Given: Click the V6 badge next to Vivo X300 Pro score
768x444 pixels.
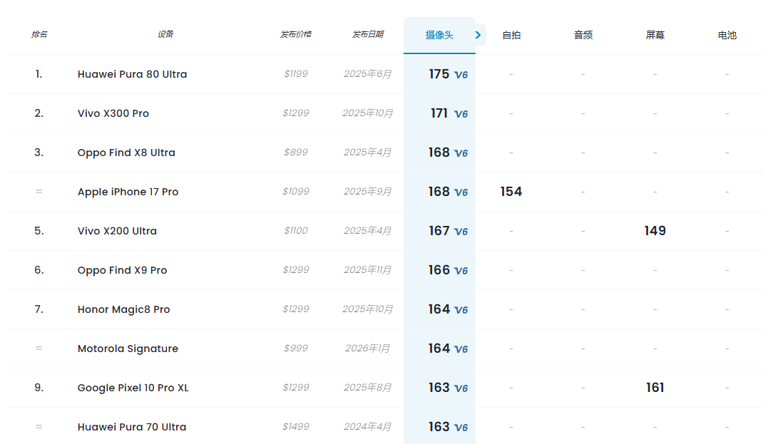Looking at the screenshot, I should coord(461,114).
